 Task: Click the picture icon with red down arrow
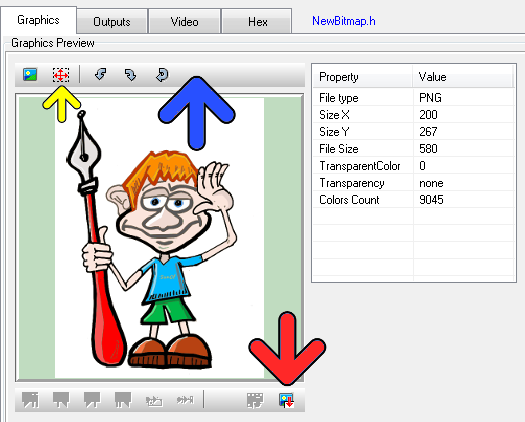coord(286,400)
